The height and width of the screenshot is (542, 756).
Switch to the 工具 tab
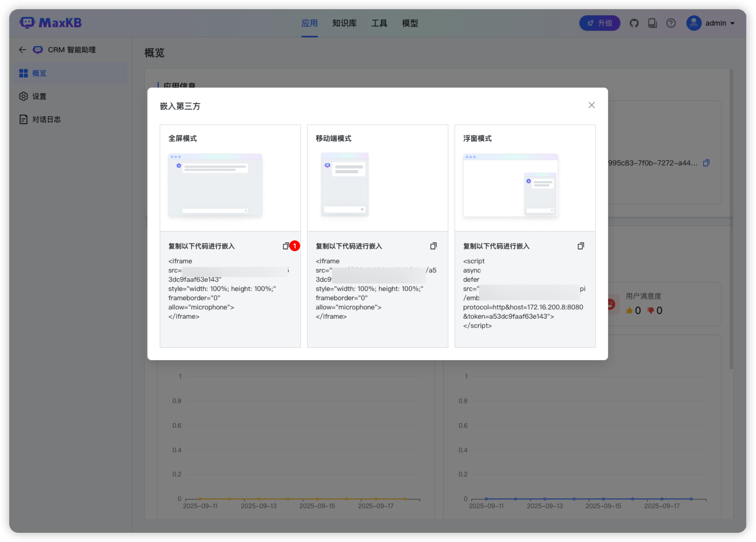pyautogui.click(x=379, y=23)
